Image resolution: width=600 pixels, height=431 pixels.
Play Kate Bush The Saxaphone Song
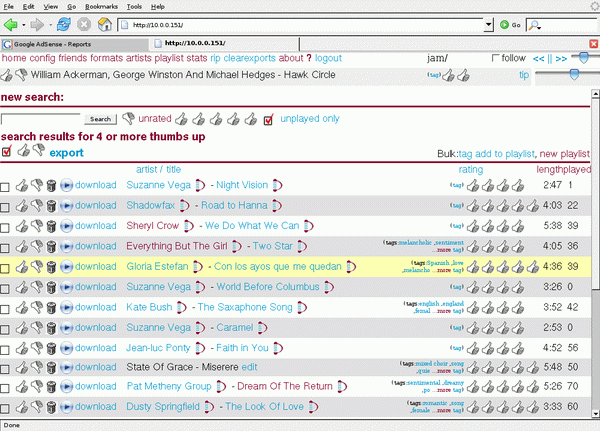click(x=66, y=307)
